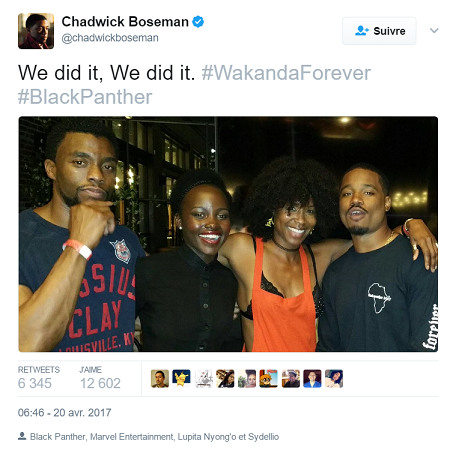Open the tweet options chevron menu

point(434,31)
